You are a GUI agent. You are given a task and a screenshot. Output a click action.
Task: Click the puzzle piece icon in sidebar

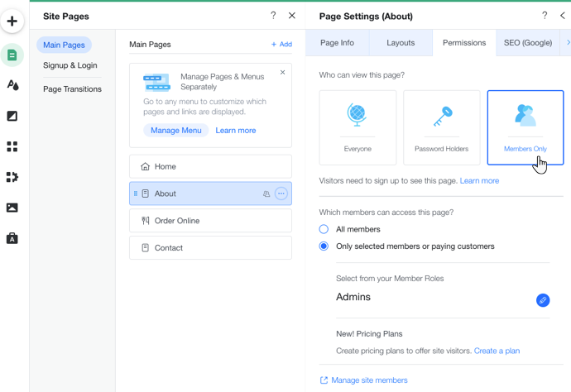click(x=12, y=177)
